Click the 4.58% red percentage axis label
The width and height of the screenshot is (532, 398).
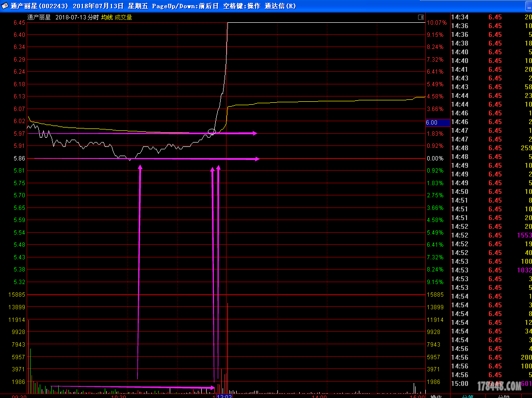435,96
